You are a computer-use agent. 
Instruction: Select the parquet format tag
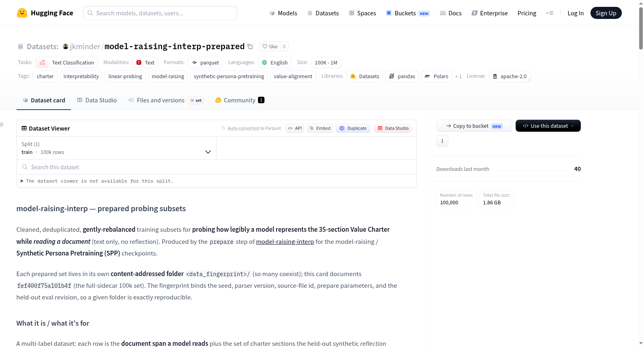205,62
